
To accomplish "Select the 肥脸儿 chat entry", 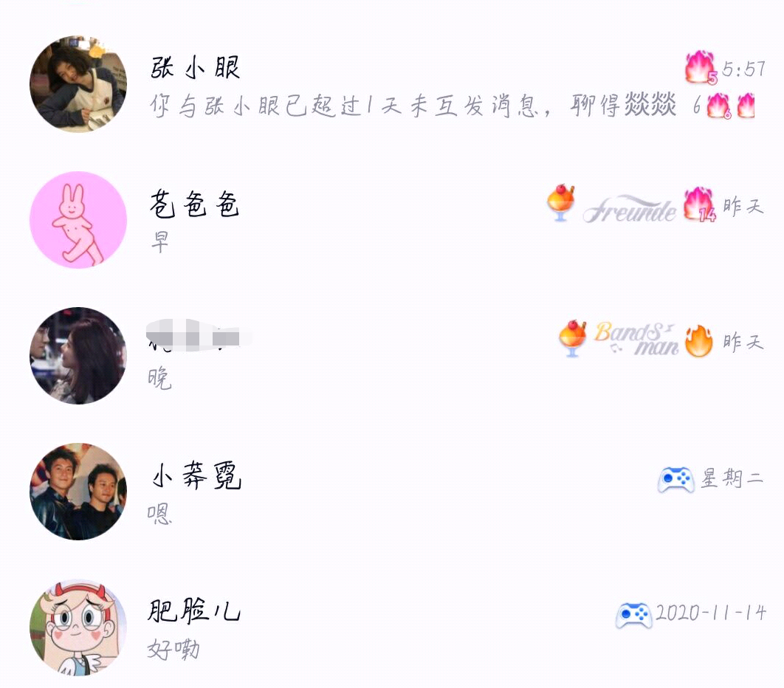I will point(392,627).
